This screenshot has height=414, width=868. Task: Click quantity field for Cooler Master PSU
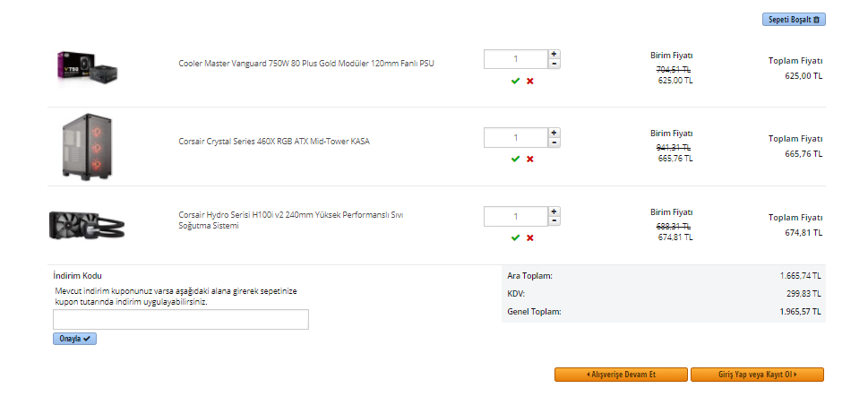click(x=515, y=59)
